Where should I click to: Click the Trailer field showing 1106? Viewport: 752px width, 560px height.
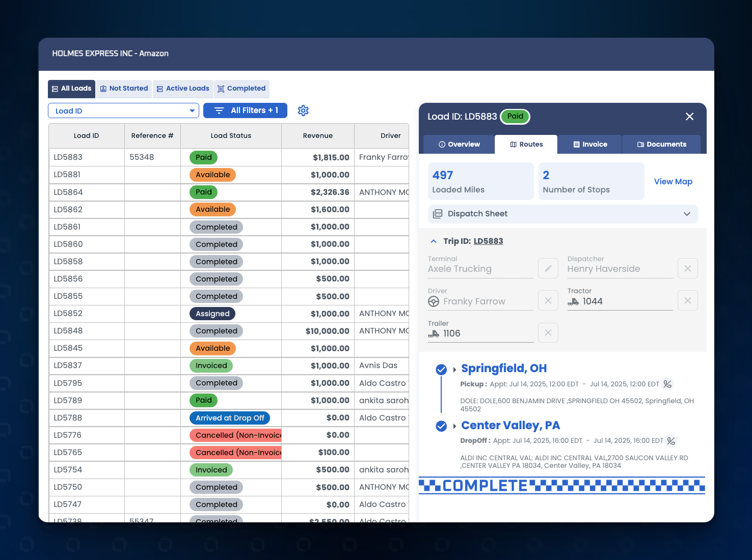coord(481,333)
